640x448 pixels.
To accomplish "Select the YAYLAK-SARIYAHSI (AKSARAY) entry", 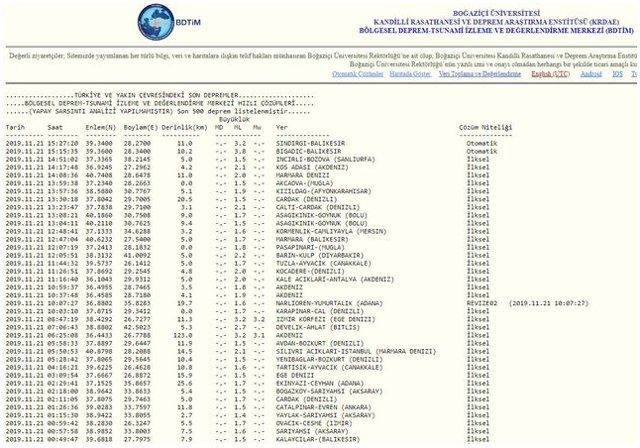I will pyautogui.click(x=325, y=415).
